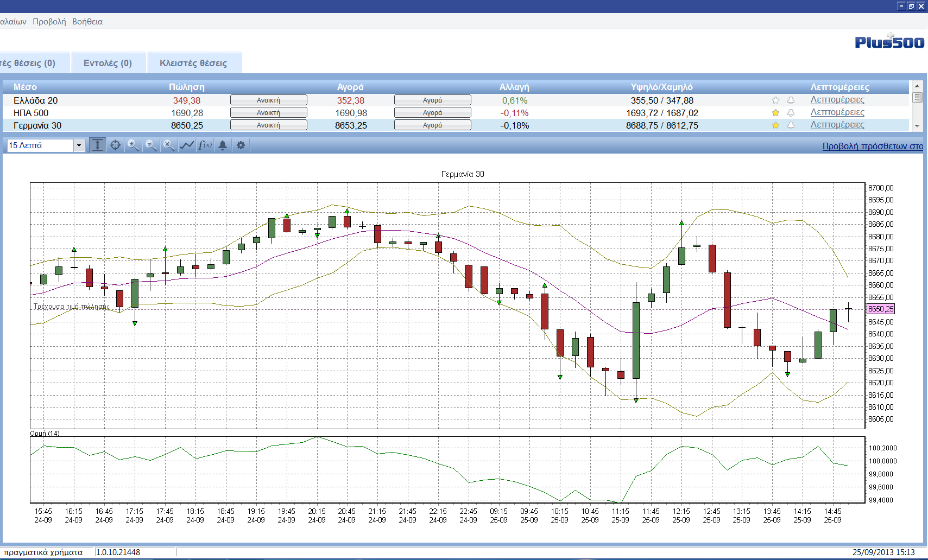
Task: Toggle favorite star for Ελλάδα 20
Action: click(x=775, y=100)
